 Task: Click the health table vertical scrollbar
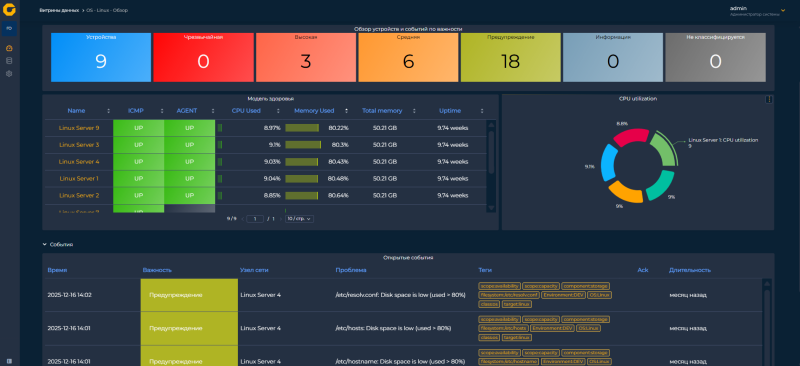coord(491,152)
